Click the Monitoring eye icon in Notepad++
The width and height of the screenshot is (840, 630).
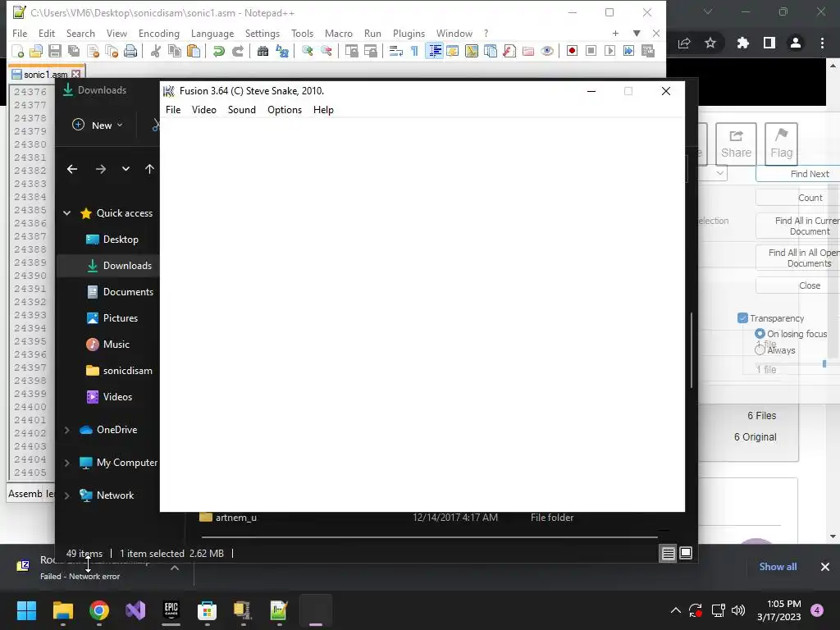pyautogui.click(x=547, y=51)
